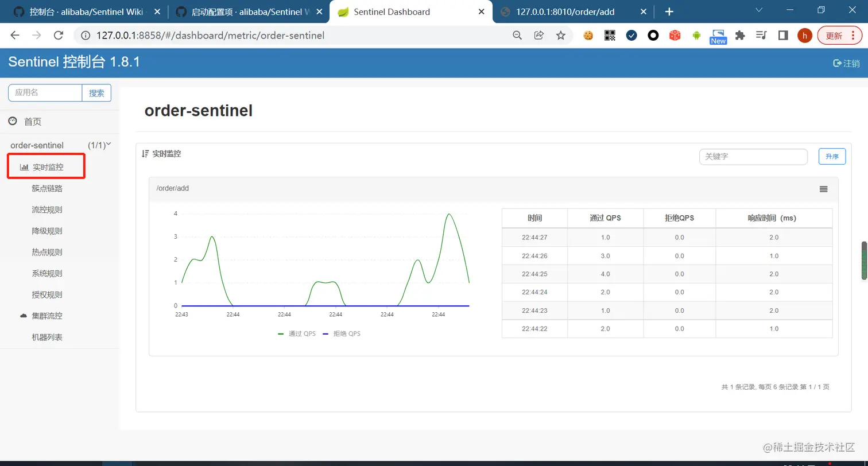Image resolution: width=868 pixels, height=466 pixels.
Task: Click the cookie extension icon
Action: tap(588, 36)
